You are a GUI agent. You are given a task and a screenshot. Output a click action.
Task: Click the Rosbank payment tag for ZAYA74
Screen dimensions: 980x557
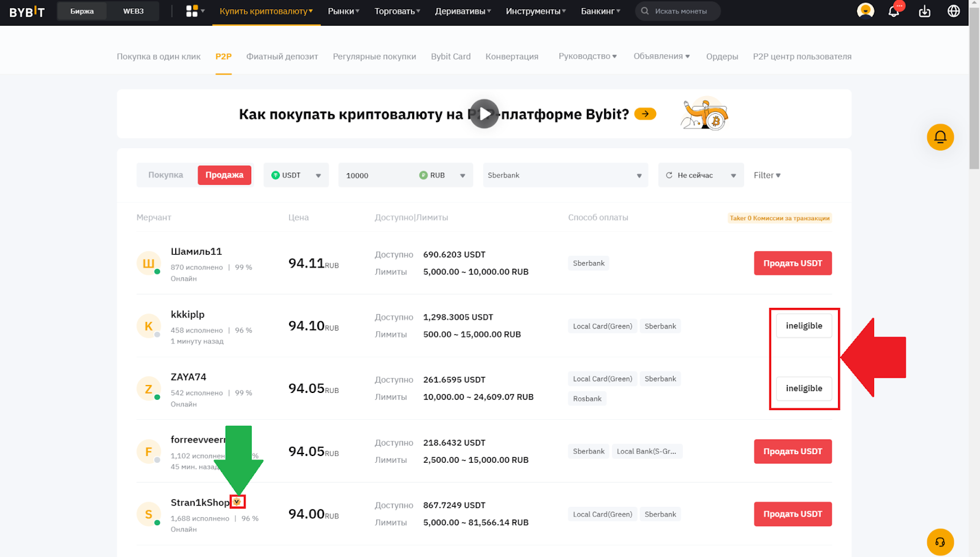(587, 398)
